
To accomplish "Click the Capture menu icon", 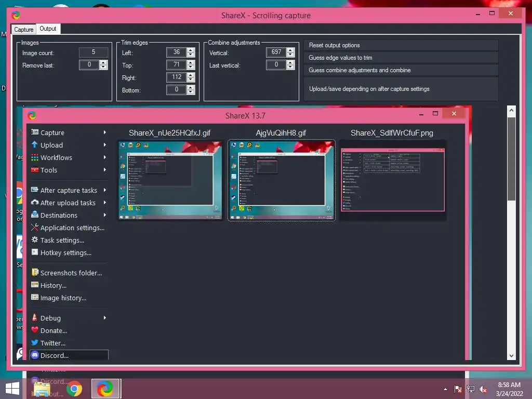I will [35, 132].
